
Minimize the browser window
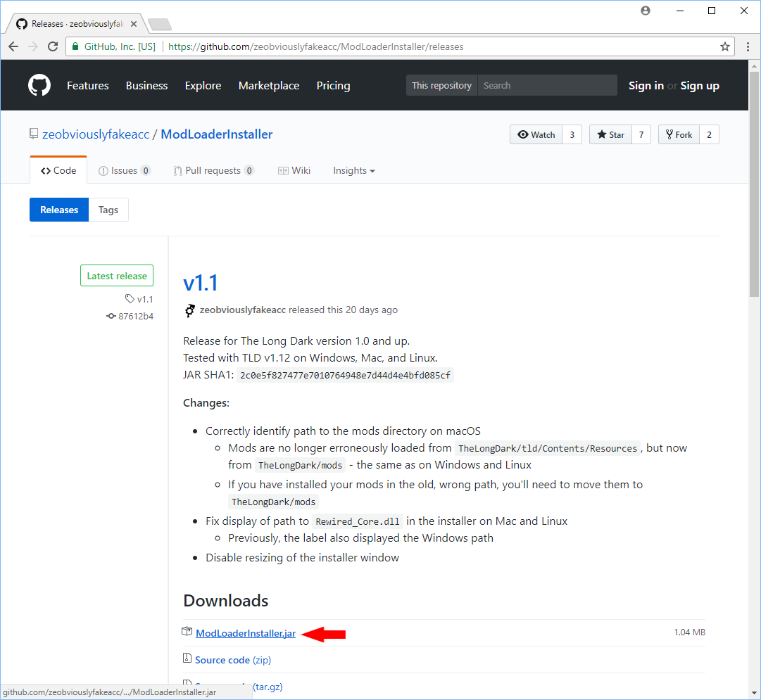[680, 11]
